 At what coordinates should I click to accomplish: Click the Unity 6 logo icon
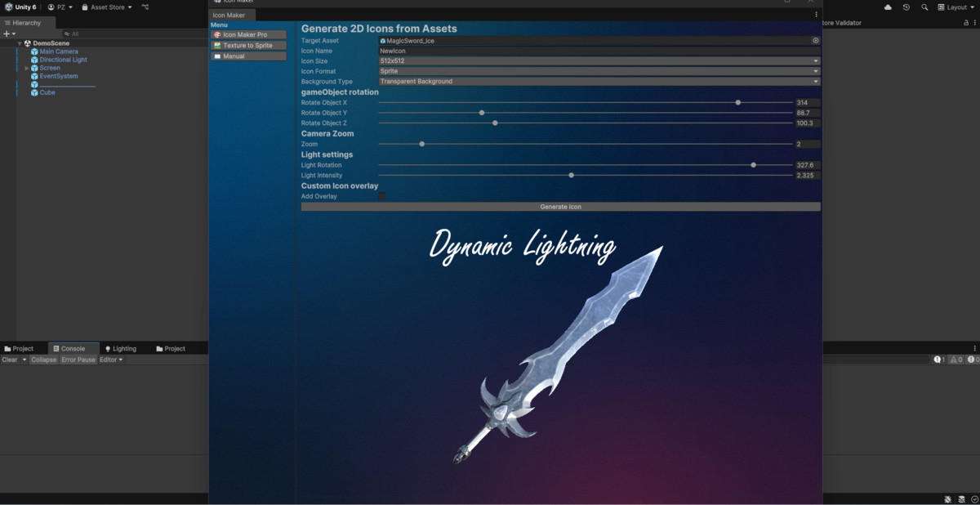click(8, 7)
